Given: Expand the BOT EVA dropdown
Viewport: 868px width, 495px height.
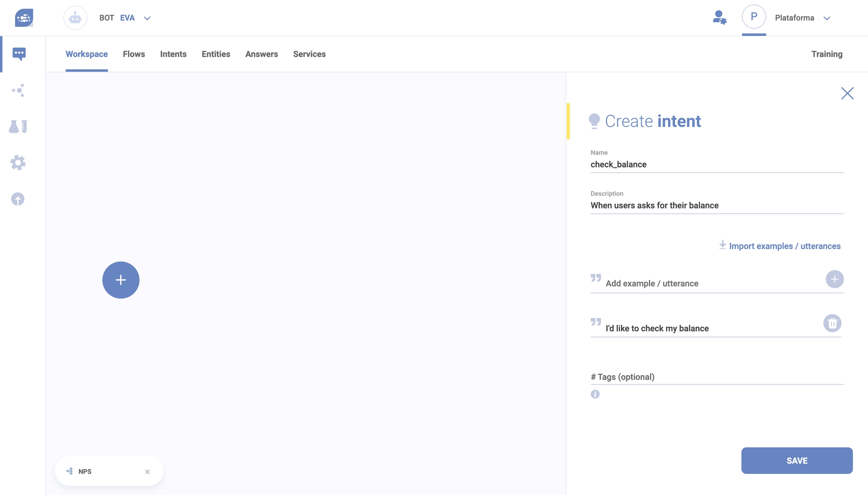Looking at the screenshot, I should click(x=147, y=18).
